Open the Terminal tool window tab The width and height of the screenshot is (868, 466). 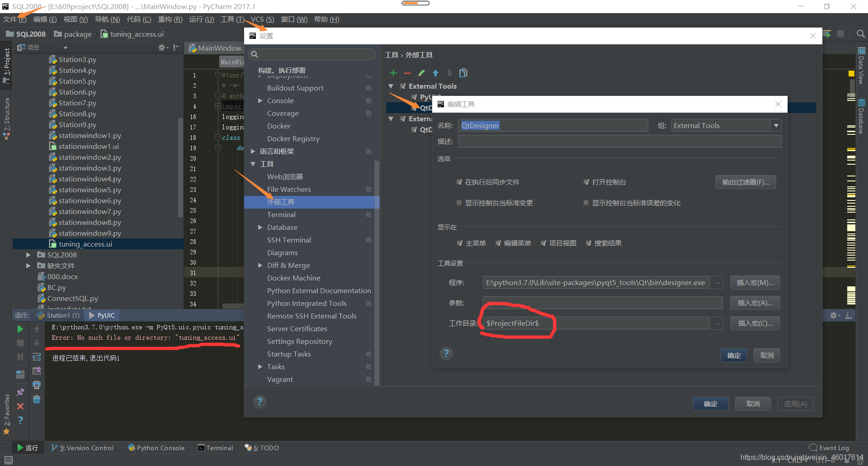(216, 448)
